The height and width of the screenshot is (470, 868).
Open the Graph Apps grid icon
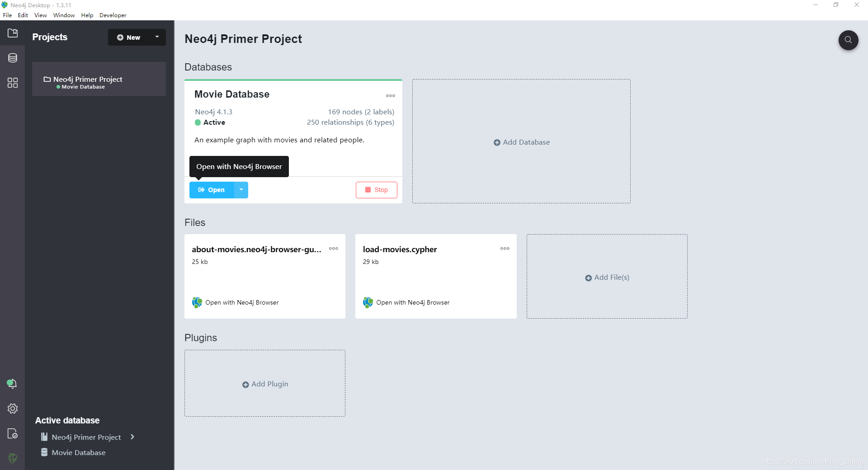(x=13, y=83)
